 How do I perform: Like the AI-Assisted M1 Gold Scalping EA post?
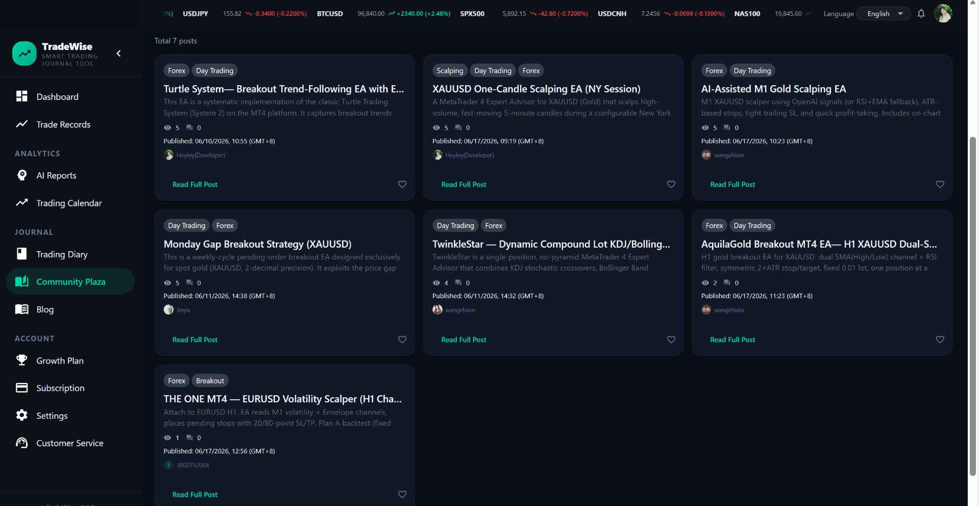[940, 184]
